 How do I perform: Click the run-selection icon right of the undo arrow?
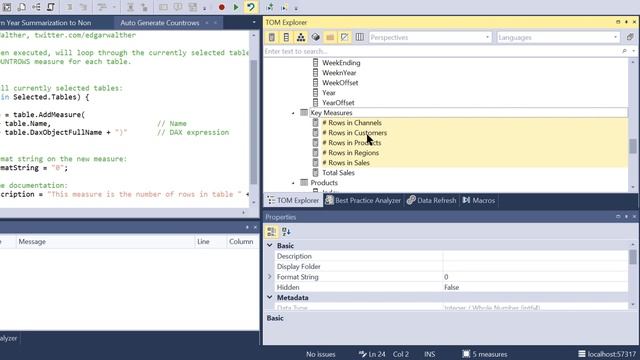click(x=270, y=7)
